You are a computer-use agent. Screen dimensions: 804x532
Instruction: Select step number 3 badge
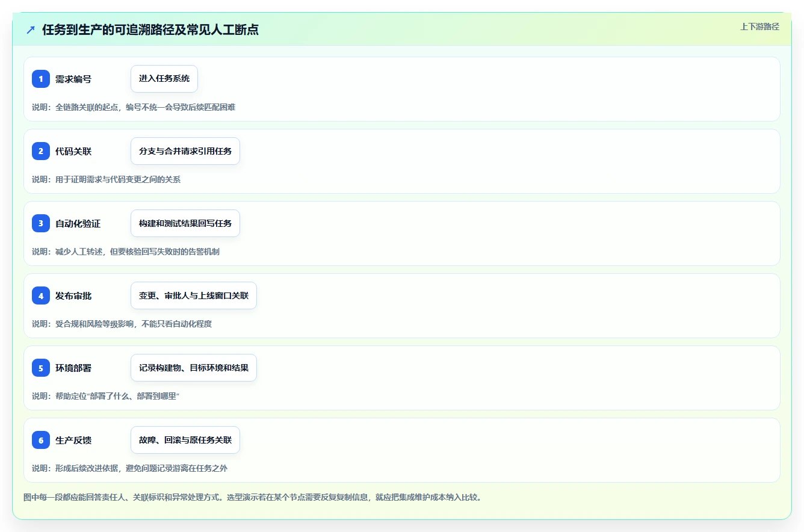pos(41,223)
